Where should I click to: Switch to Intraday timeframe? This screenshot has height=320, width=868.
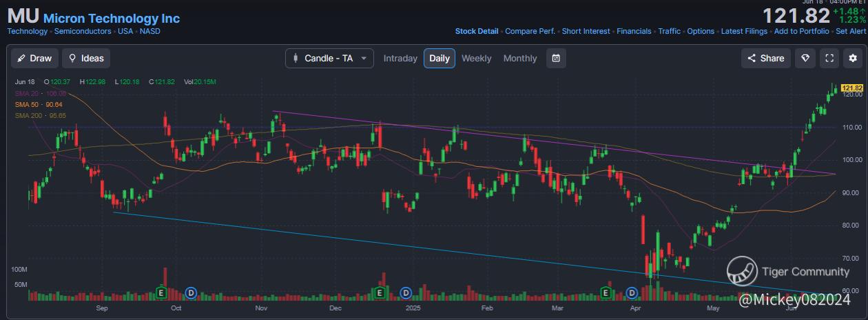[x=400, y=59]
